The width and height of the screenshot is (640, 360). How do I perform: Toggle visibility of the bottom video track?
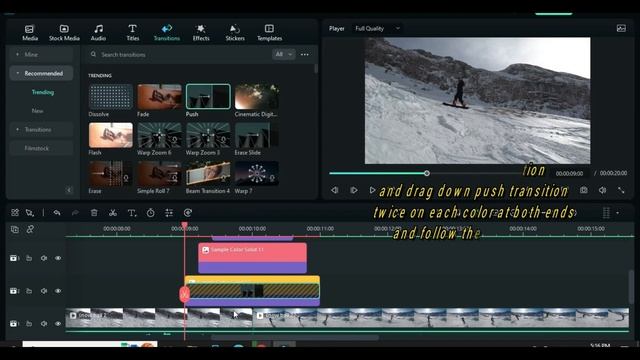pos(58,323)
